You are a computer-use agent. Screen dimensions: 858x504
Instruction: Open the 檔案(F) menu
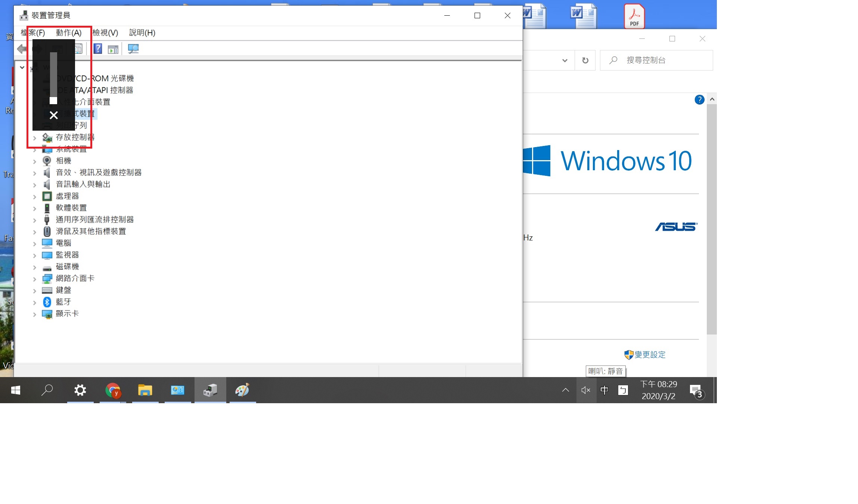click(x=33, y=33)
